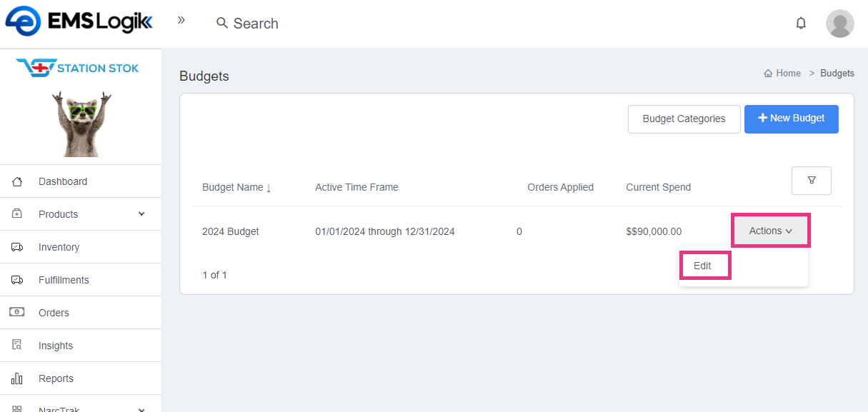Click the Reports bar chart icon
868x412 pixels.
(x=17, y=378)
